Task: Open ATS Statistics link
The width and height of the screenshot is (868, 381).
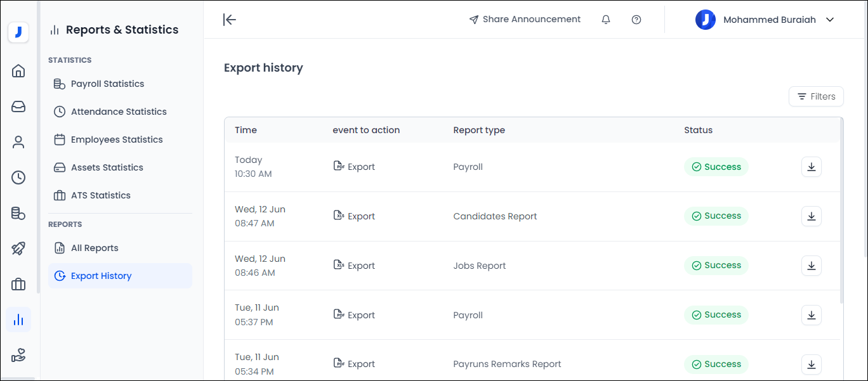Action: click(x=100, y=195)
